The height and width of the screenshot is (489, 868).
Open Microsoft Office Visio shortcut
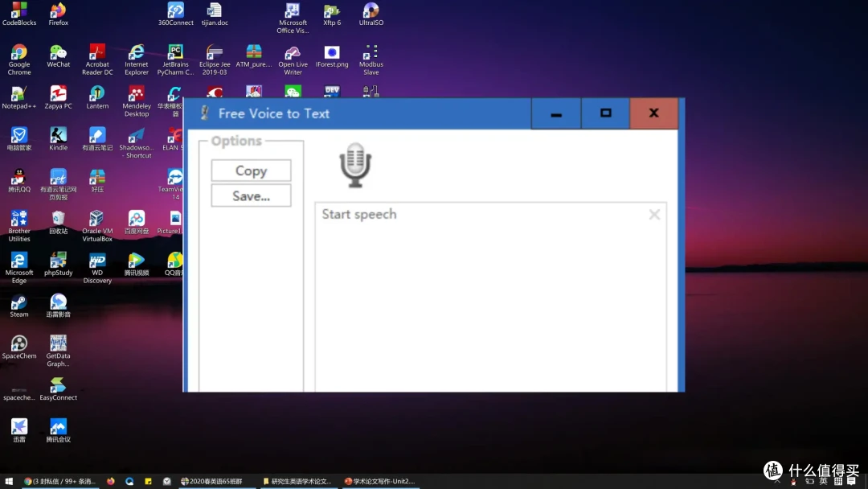(x=293, y=18)
